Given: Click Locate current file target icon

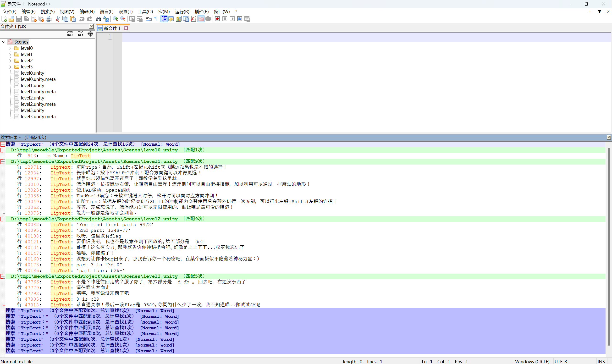Looking at the screenshot, I should 90,34.
